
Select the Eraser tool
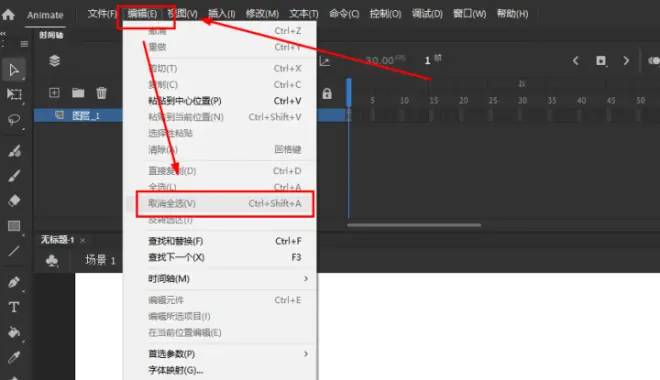[14, 201]
